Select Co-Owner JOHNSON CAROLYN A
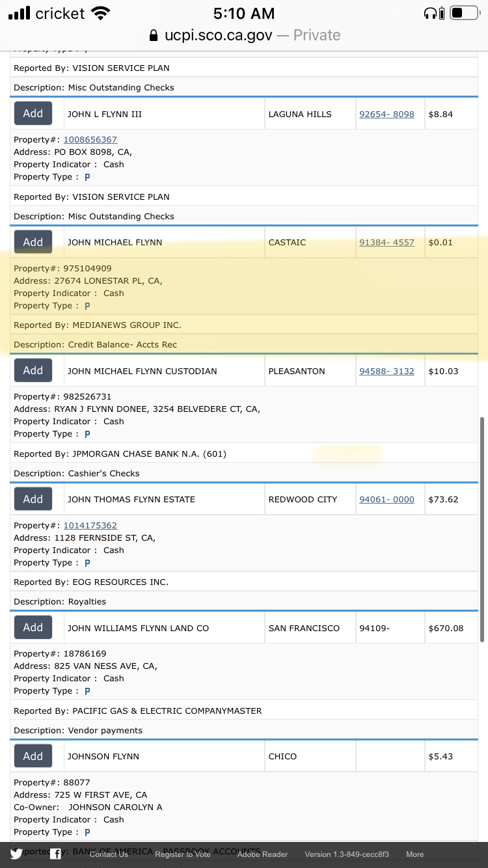488x868 pixels. (88, 807)
